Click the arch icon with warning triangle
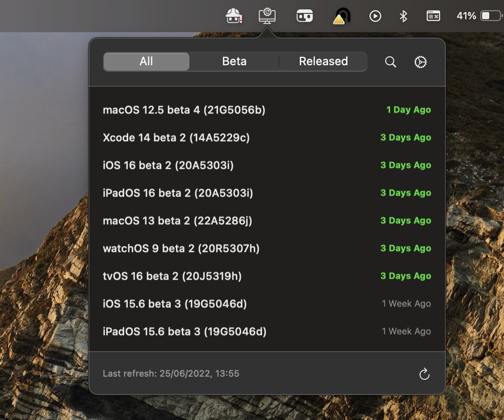 coord(341,16)
